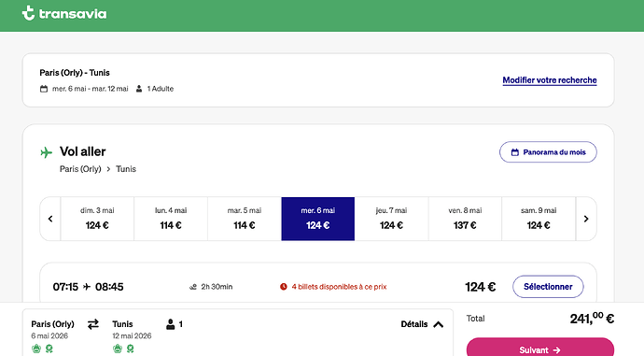644x356 pixels.
Task: Click the swap arrows icon between Paris and Tunis
Action: pyautogui.click(x=93, y=324)
